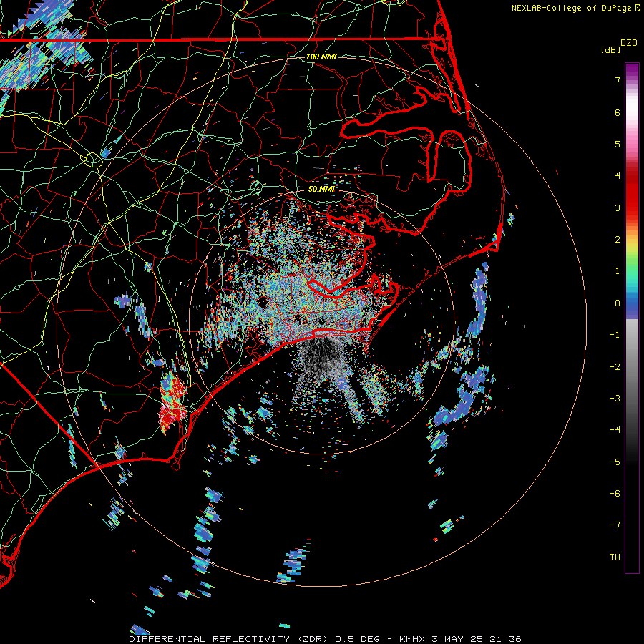Click the "-2" scale value
The image size is (644, 644).
[x=615, y=366]
